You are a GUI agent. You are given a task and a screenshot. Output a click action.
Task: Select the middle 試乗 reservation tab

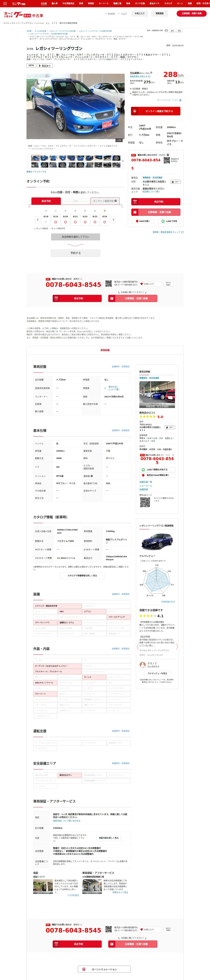[x=75, y=201]
